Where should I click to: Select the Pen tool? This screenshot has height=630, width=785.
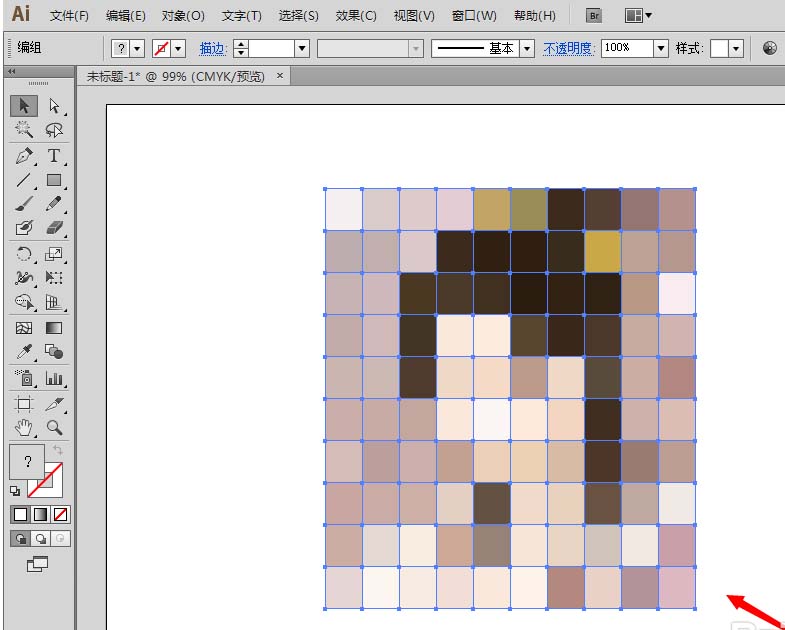pos(24,156)
